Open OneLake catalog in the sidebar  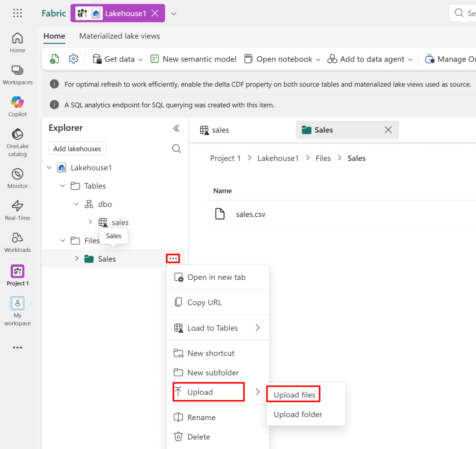click(x=18, y=143)
